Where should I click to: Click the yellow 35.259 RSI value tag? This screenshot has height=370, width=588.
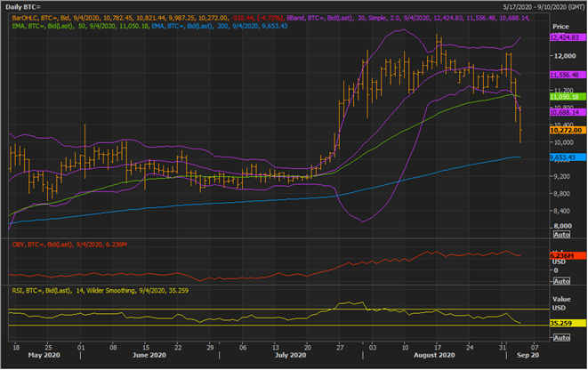click(x=568, y=323)
